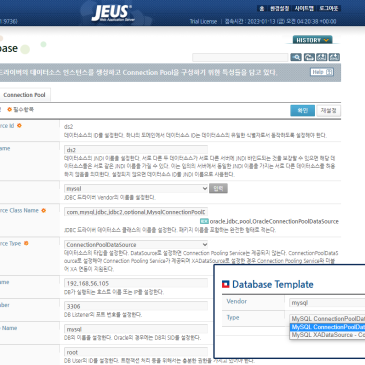
Task: Click the third icon in search toolbar
Action: pyautogui.click(x=322, y=57)
